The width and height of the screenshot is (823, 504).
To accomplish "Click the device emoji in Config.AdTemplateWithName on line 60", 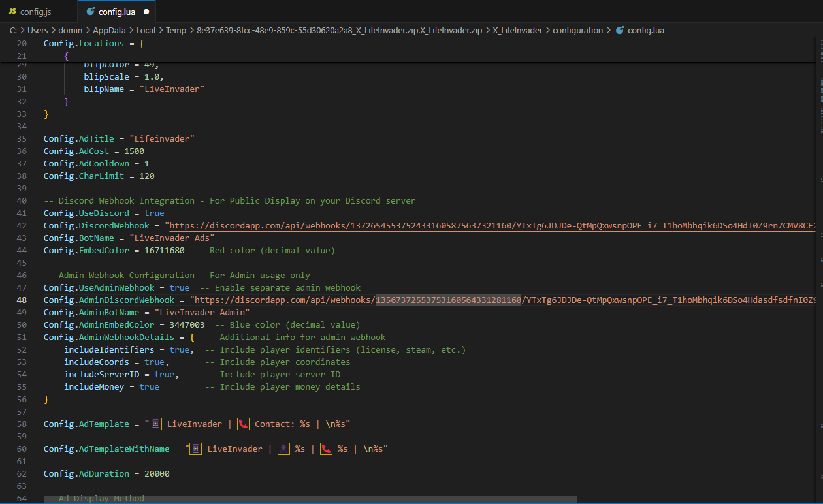I will [x=196, y=449].
